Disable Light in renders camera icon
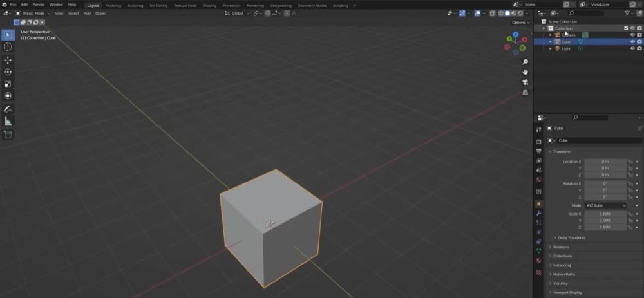The height and width of the screenshot is (298, 644). click(x=639, y=48)
